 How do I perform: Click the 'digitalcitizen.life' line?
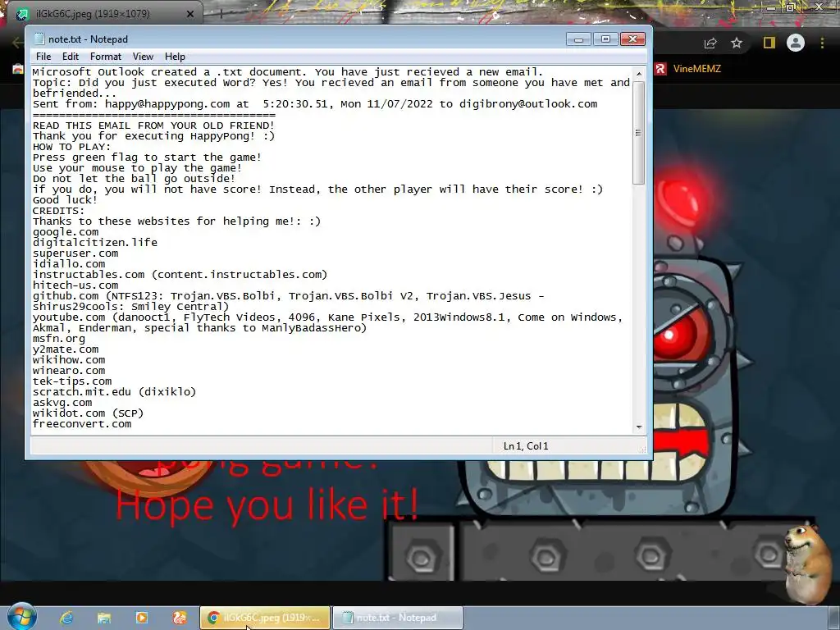click(95, 243)
